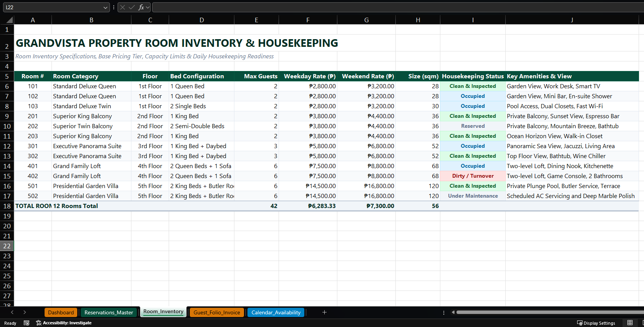644x327 pixels.
Task: Select column D header
Action: [201, 20]
